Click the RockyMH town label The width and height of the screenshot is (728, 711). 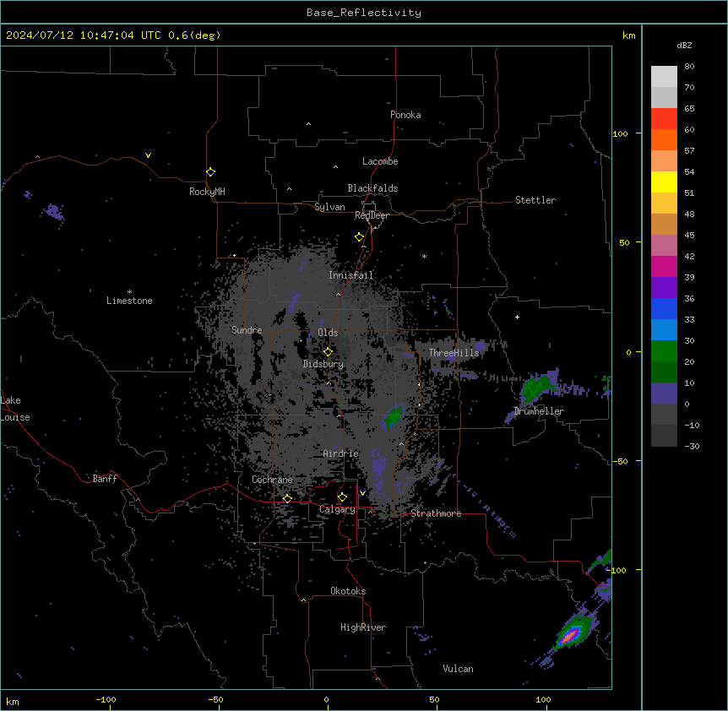207,192
